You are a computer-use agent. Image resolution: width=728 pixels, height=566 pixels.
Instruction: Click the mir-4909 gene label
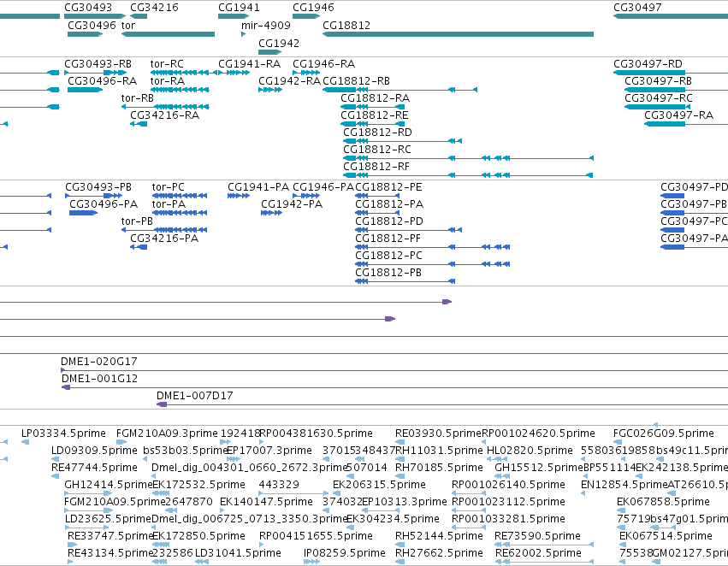click(265, 25)
